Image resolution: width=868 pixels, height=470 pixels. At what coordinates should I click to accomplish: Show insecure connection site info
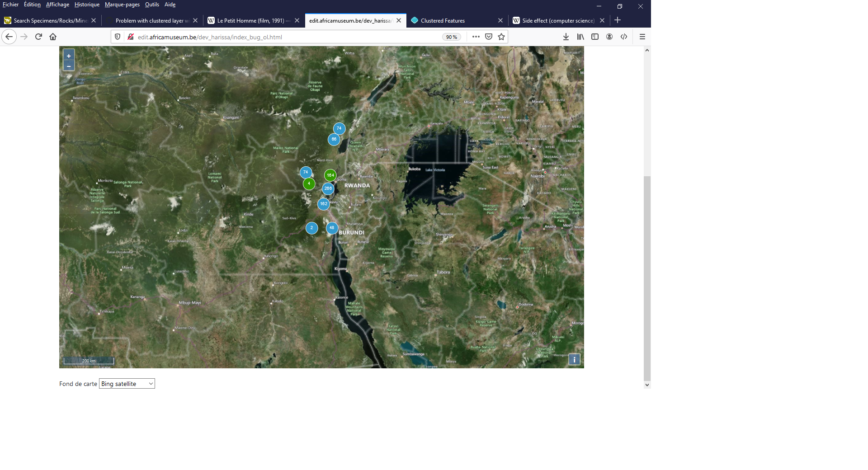pos(131,37)
